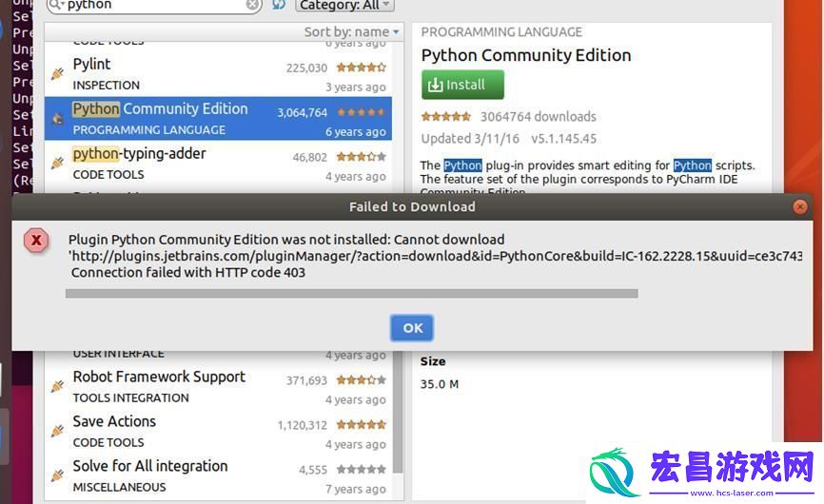The image size is (824, 504).
Task: Click the Python Community Edition list star rating
Action: coord(361,112)
